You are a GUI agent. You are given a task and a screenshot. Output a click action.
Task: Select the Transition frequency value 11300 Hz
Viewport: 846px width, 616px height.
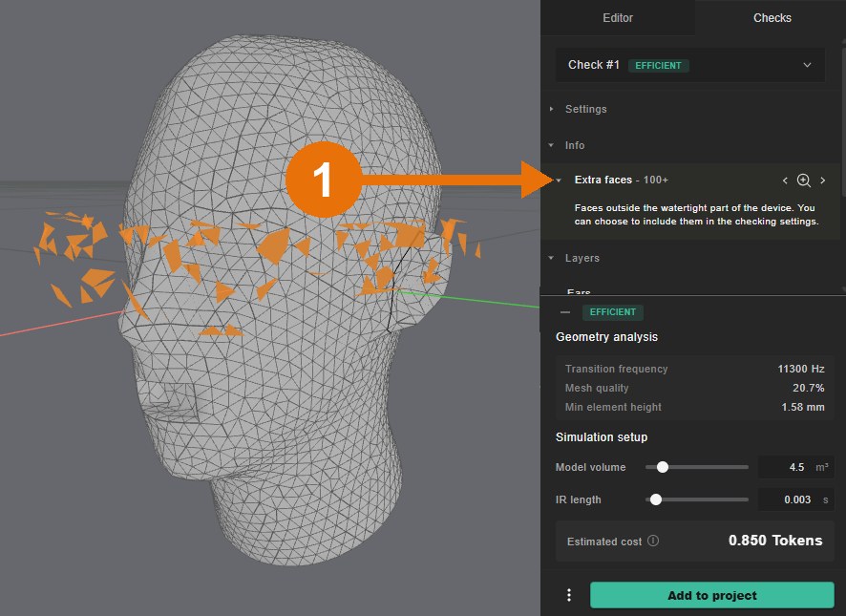tap(801, 369)
